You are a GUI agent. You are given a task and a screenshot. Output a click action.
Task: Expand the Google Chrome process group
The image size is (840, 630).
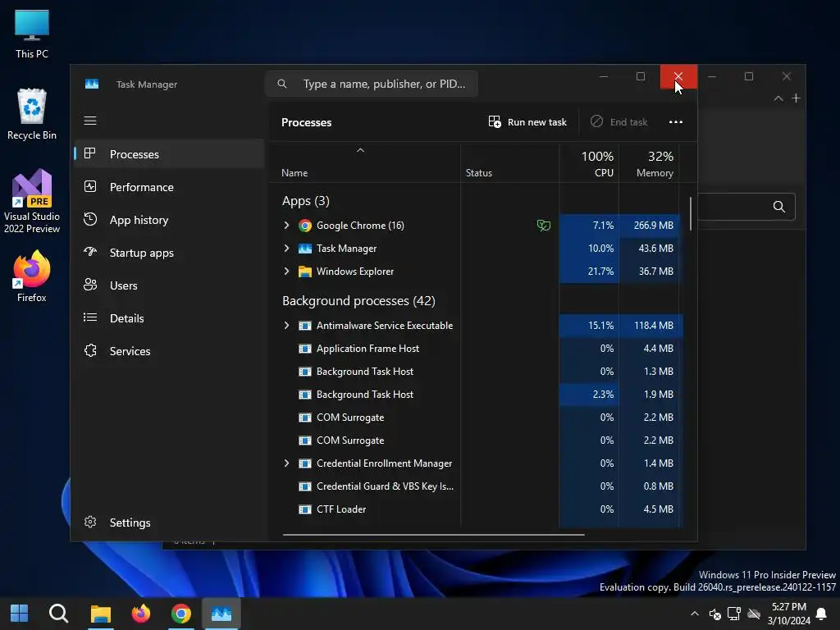(x=286, y=225)
